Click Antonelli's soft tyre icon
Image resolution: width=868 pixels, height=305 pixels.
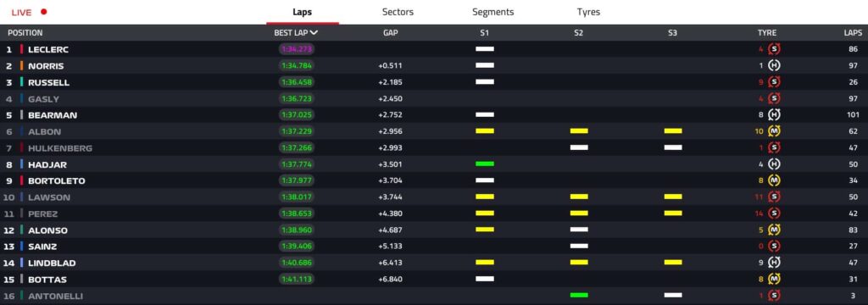tap(775, 296)
